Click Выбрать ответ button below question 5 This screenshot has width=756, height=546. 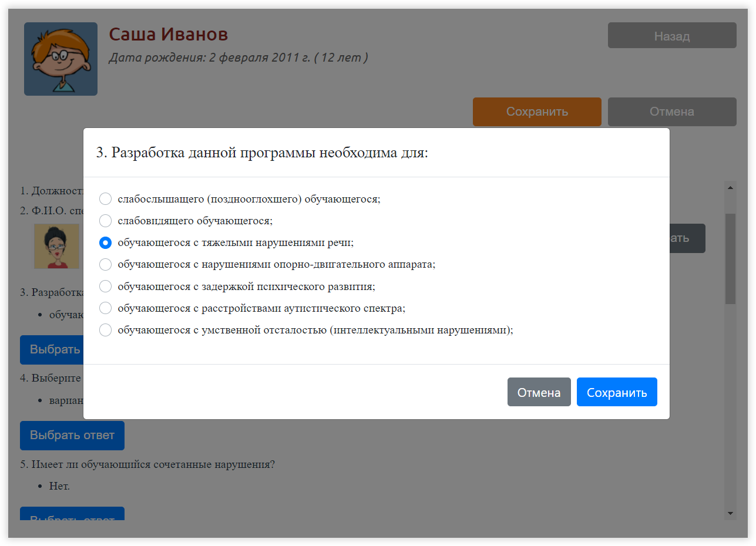[72, 514]
